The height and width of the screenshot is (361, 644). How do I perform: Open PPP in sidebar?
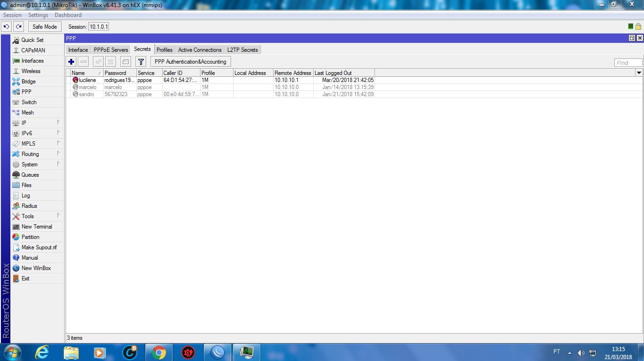(x=37, y=92)
